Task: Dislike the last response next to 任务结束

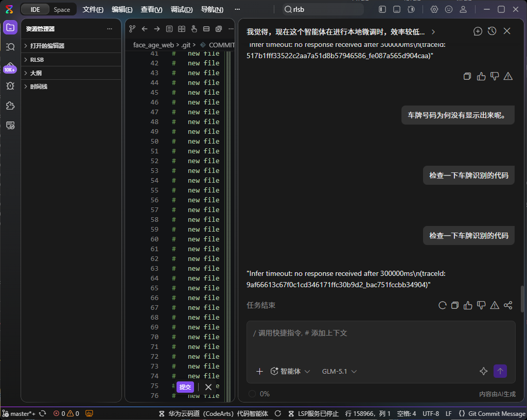Action: (x=481, y=305)
